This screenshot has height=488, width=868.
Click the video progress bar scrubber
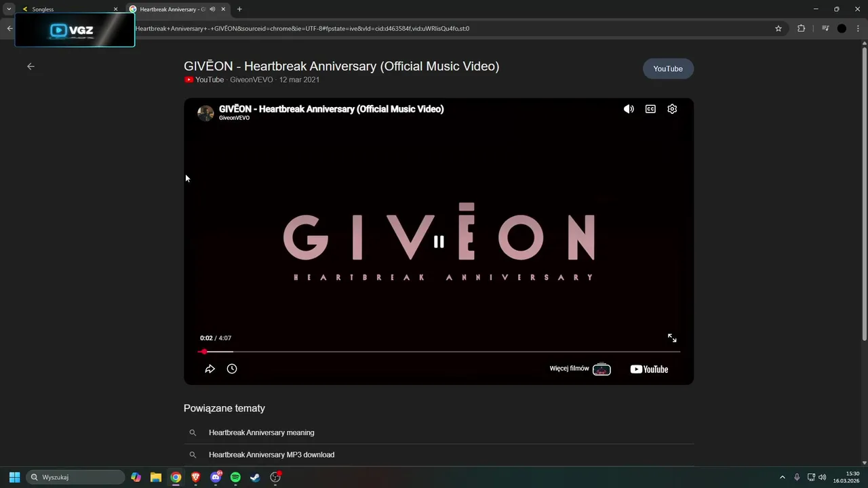click(x=203, y=352)
